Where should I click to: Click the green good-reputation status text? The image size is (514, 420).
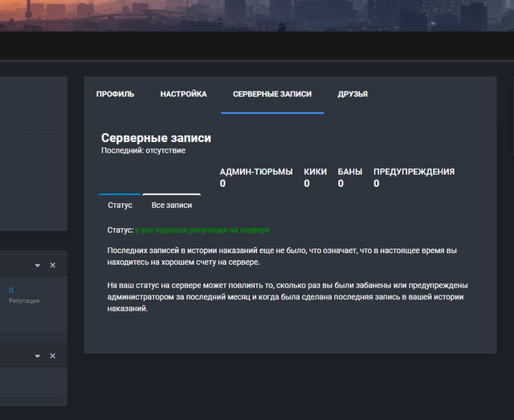(x=202, y=230)
